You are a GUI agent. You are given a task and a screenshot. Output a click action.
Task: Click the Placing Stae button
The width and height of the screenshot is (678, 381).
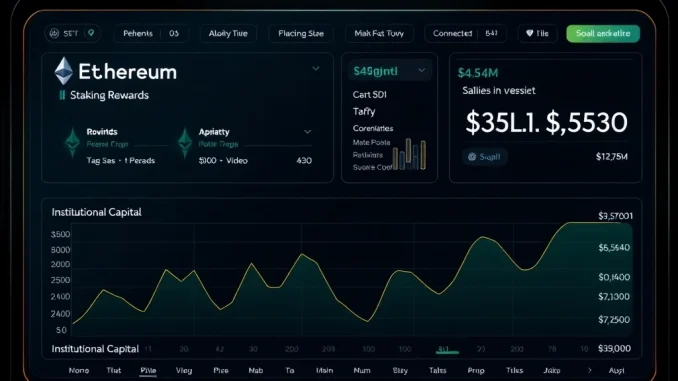tap(301, 33)
